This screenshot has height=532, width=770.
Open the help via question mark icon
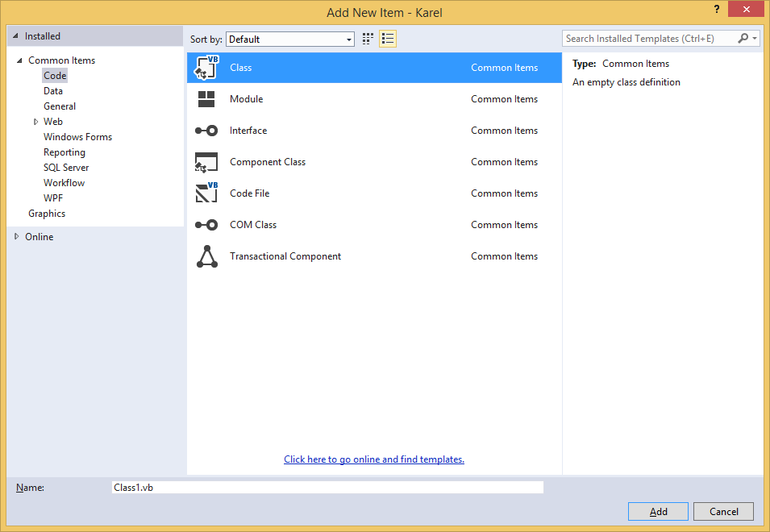point(717,10)
